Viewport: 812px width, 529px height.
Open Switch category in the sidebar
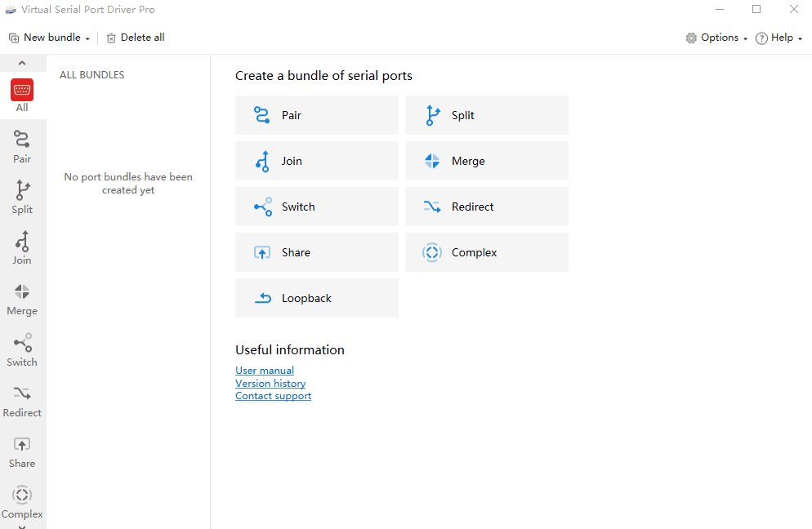coord(22,350)
